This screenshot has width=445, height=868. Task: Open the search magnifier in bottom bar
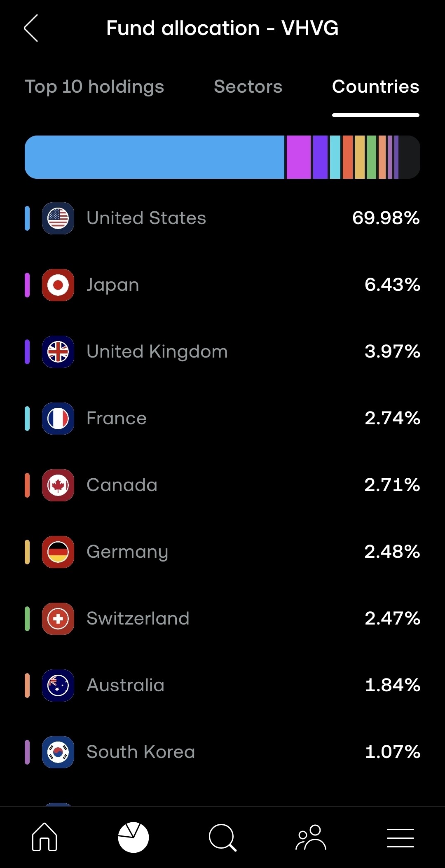(x=222, y=837)
